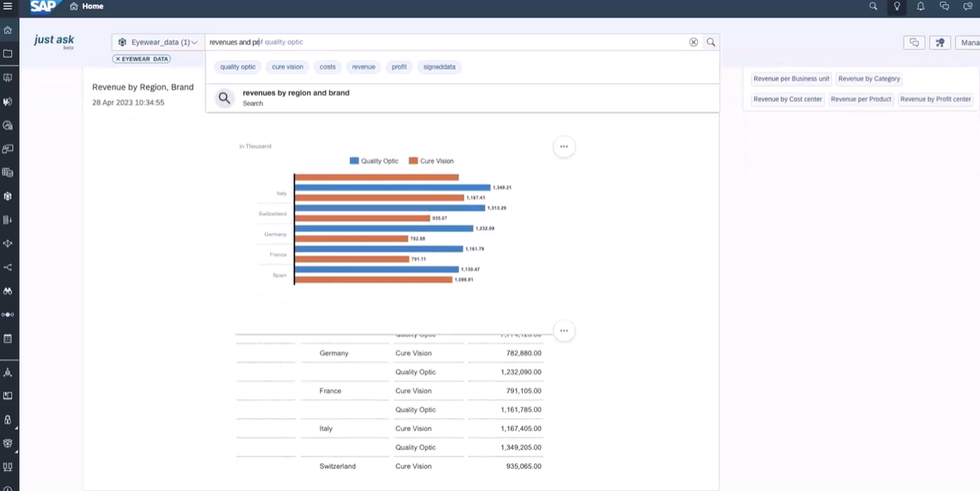Click the 'Revenue per Product' suggestion
The image size is (980, 491).
pyautogui.click(x=861, y=99)
